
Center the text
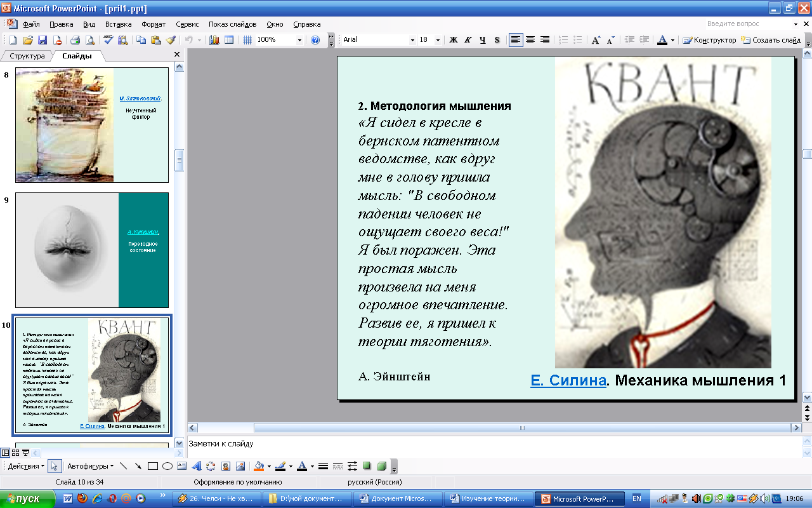point(530,40)
